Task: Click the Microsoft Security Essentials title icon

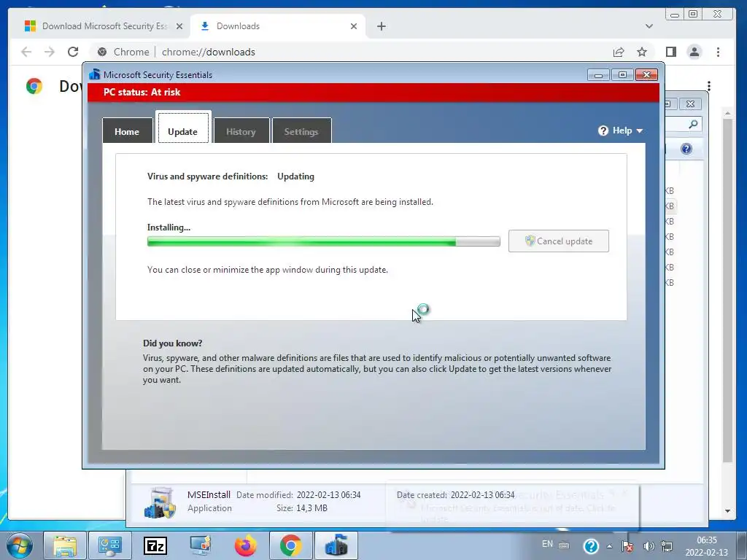Action: click(x=95, y=74)
